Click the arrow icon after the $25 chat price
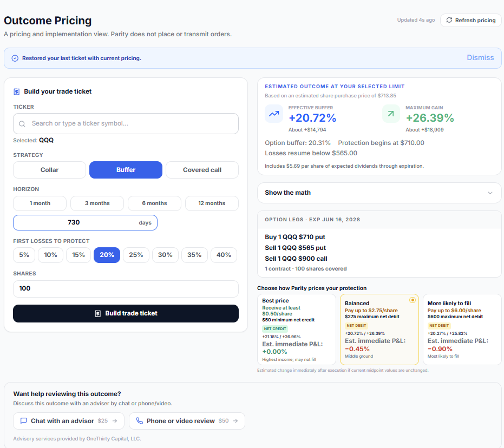This screenshot has height=448, width=504. [115, 421]
